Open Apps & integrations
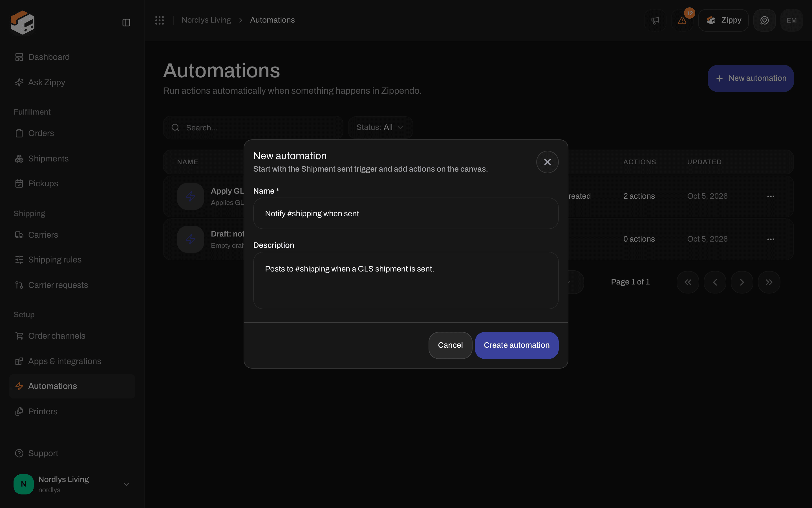The image size is (812, 508). point(72,361)
